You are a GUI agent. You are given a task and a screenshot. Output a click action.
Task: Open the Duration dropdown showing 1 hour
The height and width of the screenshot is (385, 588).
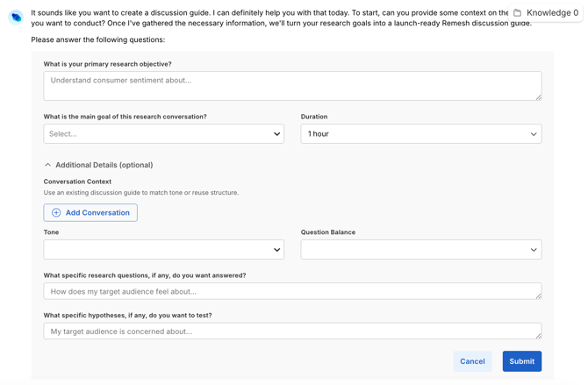pos(420,134)
